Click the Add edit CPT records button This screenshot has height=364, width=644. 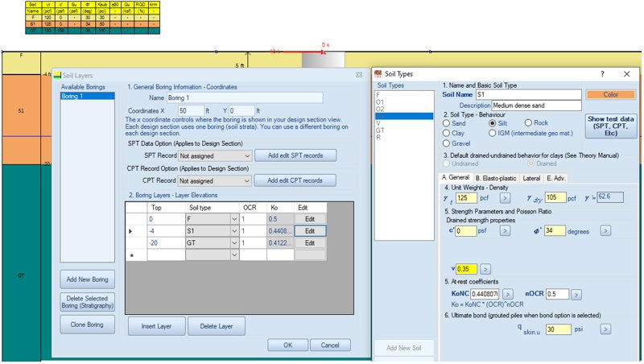point(295,180)
